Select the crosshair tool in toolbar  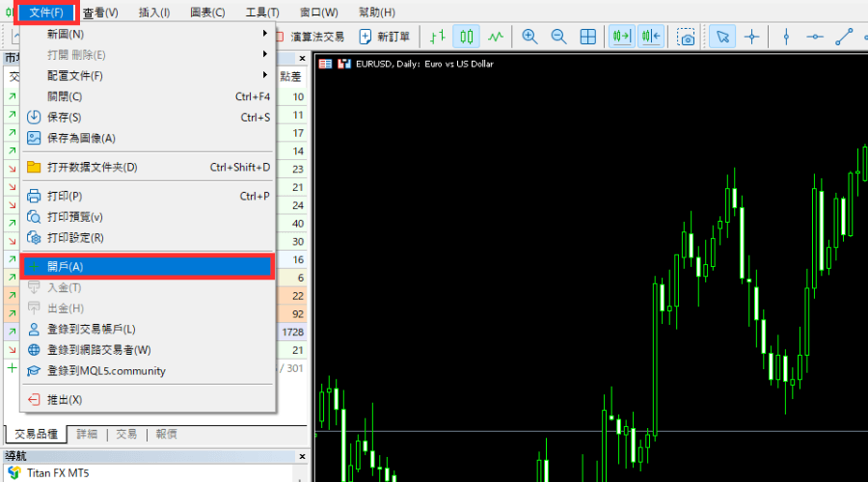pyautogui.click(x=751, y=37)
